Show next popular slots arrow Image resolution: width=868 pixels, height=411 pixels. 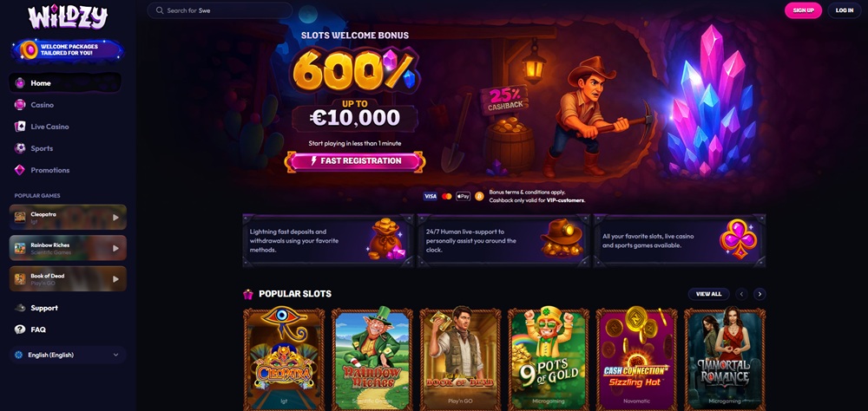pos(759,294)
